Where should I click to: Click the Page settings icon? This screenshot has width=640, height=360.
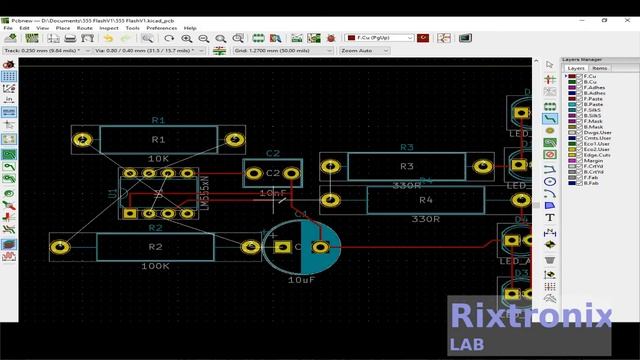(53, 38)
